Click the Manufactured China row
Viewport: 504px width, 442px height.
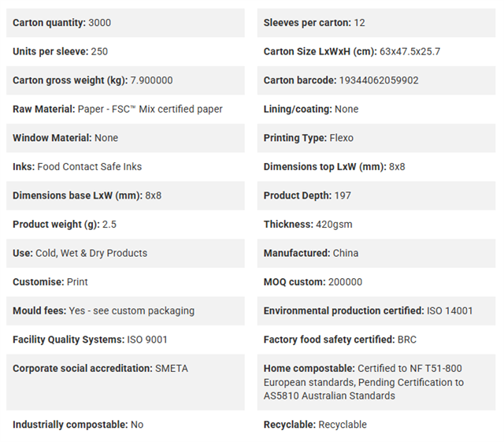click(x=376, y=253)
